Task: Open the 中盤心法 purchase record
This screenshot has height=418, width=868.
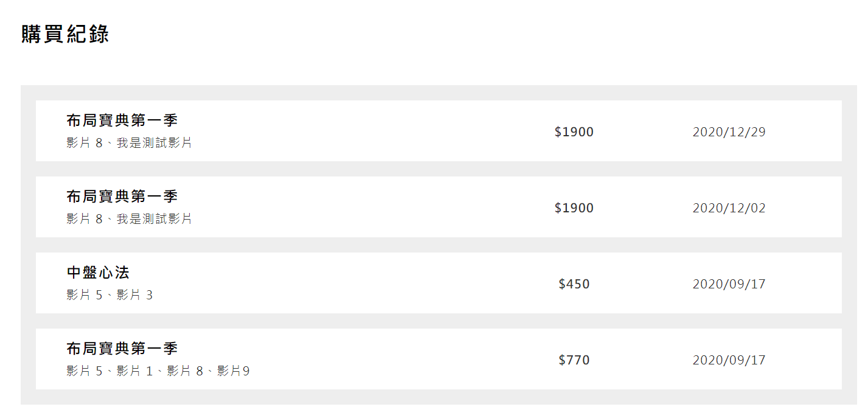Action: 98,273
